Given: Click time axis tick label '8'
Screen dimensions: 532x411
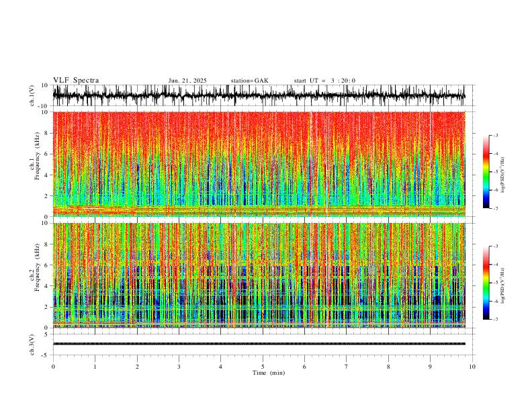Looking at the screenshot, I should pos(388,367).
